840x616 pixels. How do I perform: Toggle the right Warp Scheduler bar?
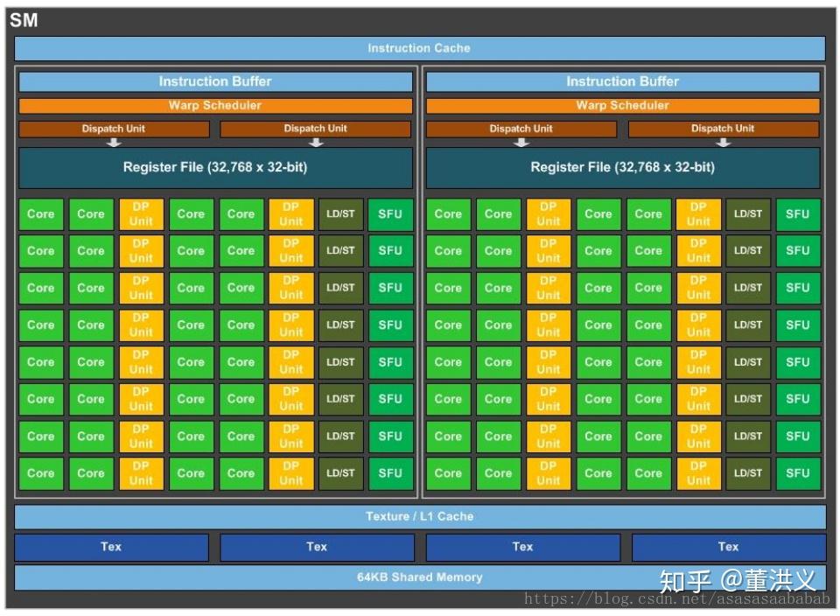click(622, 105)
